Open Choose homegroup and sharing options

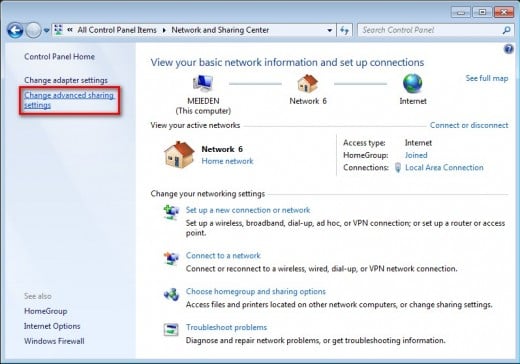(x=256, y=291)
